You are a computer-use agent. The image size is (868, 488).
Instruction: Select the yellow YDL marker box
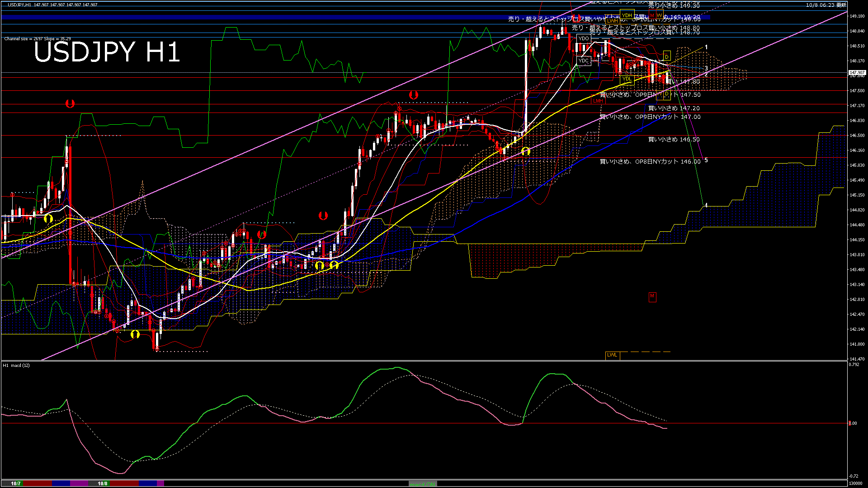[x=627, y=79]
